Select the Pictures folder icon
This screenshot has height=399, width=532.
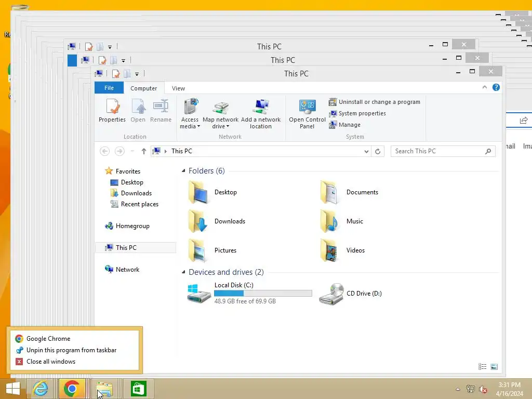click(x=198, y=250)
